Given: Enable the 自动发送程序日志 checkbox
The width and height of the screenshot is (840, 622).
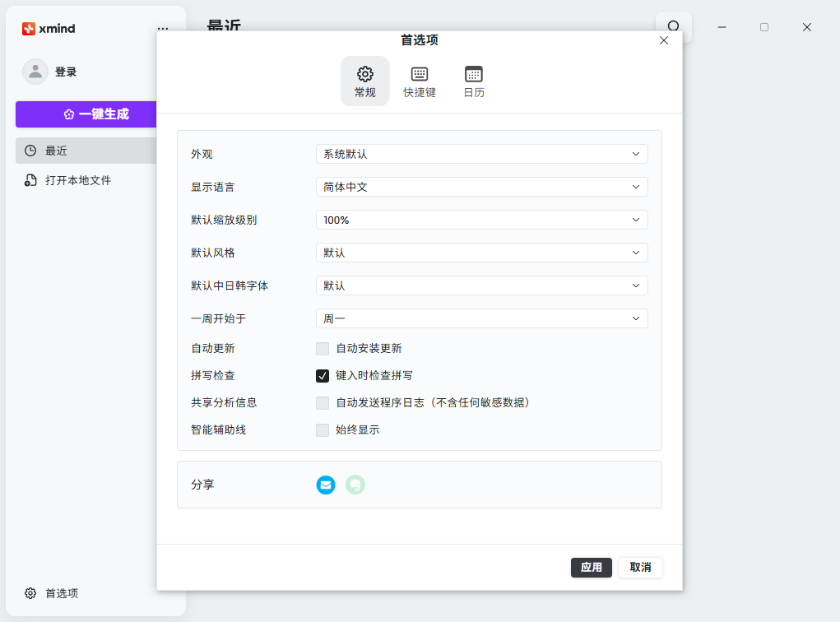Looking at the screenshot, I should point(323,403).
